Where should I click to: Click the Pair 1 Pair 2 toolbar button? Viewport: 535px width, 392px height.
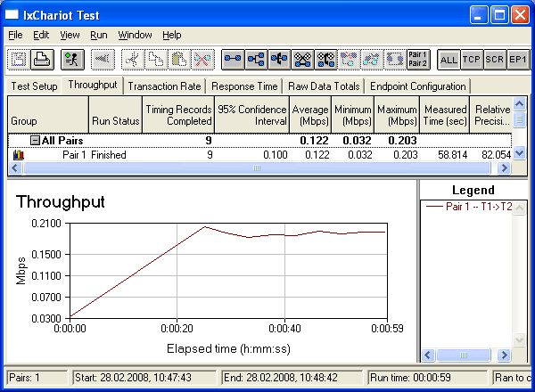[418, 60]
